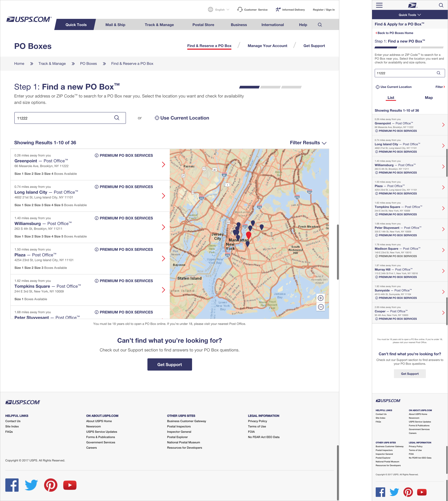The height and width of the screenshot is (501, 448).
Task: Open mobile Cooper result chevron
Action: pyautogui.click(x=443, y=313)
